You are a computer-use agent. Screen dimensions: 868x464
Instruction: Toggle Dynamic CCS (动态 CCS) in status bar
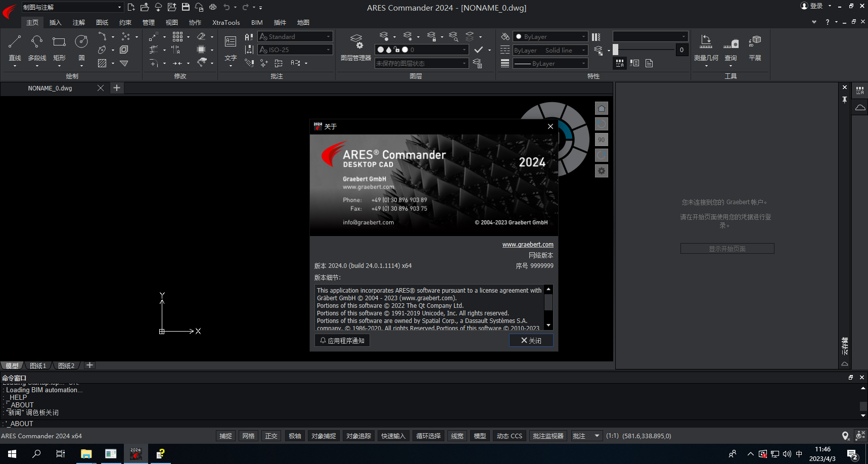click(510, 436)
